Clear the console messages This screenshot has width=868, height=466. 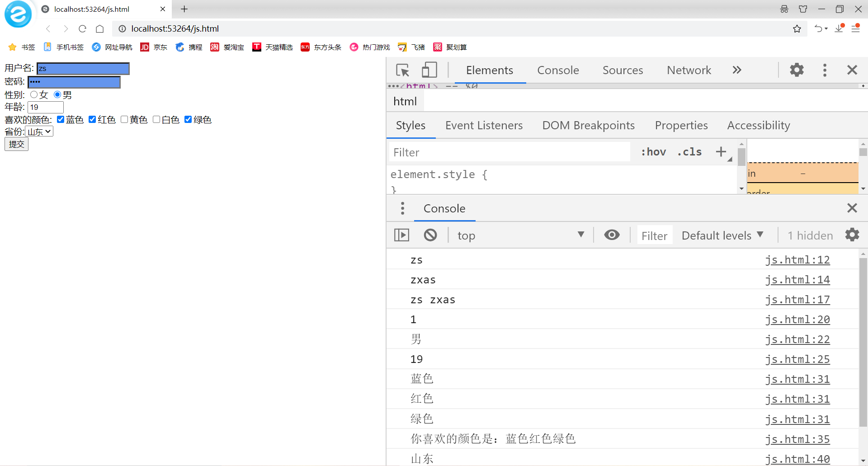point(430,235)
